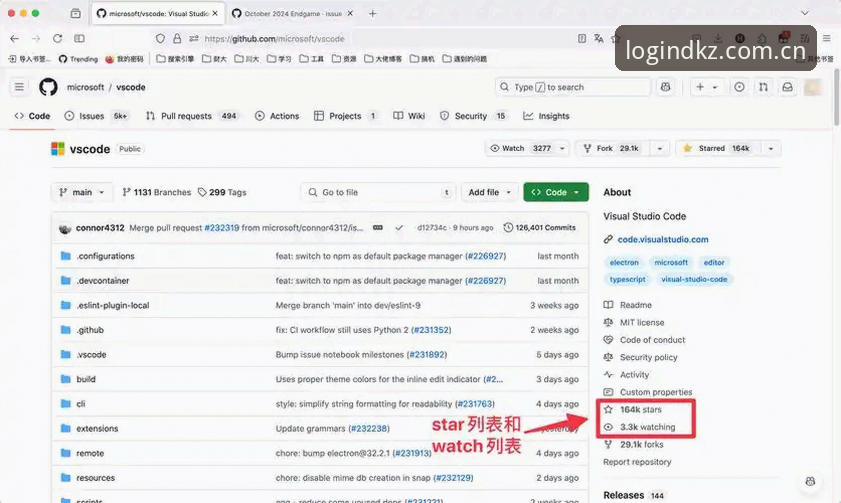Viewport: 841px width, 503px height.
Task: Open 1131 Branches link
Action: (157, 192)
